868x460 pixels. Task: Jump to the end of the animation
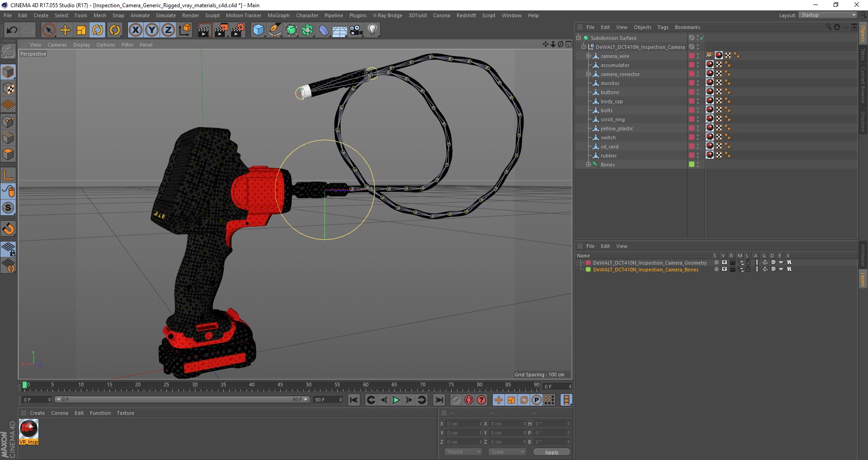point(439,400)
